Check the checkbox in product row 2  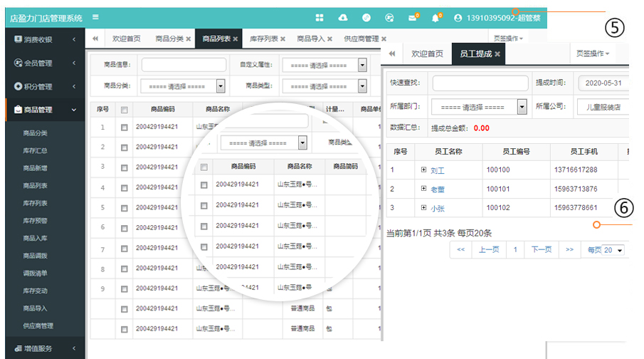click(124, 147)
